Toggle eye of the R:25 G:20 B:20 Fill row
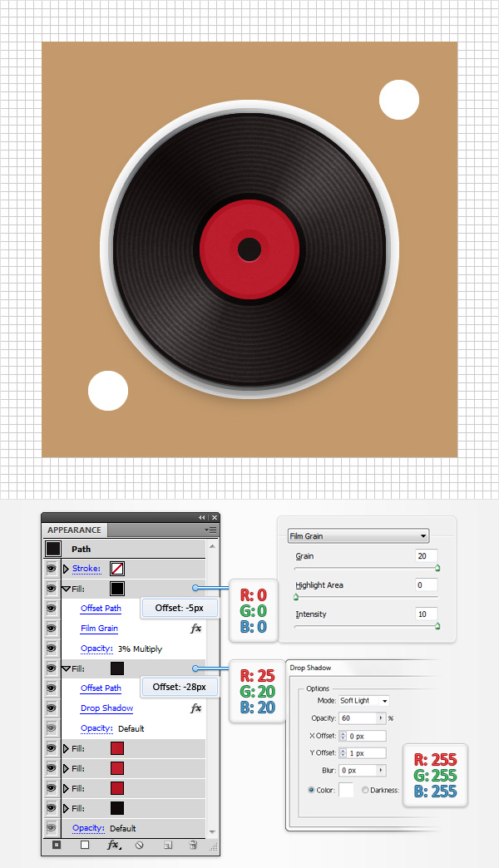The height and width of the screenshot is (868, 499). tap(52, 668)
